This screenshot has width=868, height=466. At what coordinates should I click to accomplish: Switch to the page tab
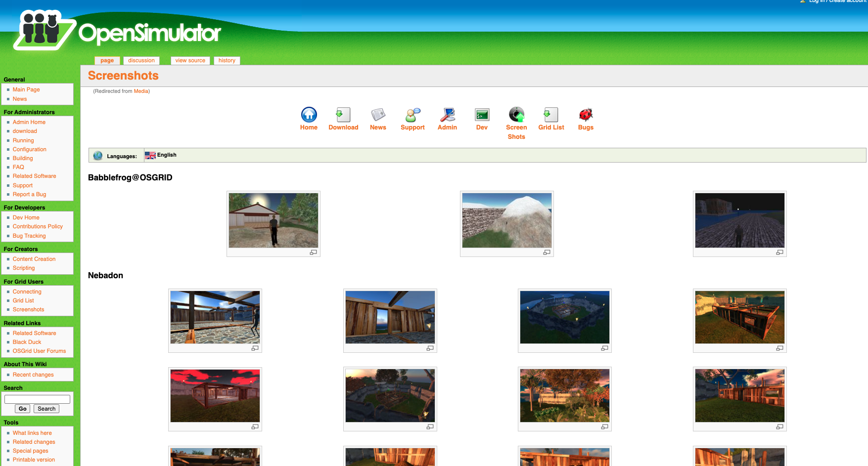click(x=107, y=61)
